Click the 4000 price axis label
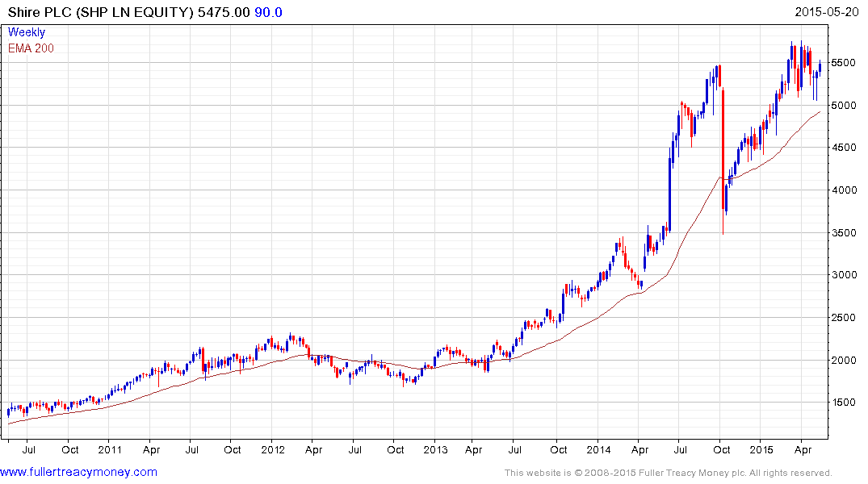 (x=844, y=190)
